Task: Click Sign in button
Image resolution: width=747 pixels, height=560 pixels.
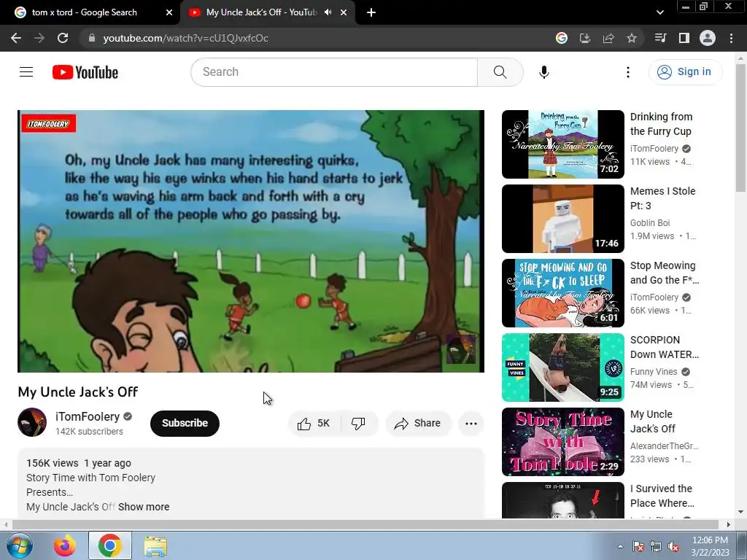Action: pyautogui.click(x=685, y=72)
